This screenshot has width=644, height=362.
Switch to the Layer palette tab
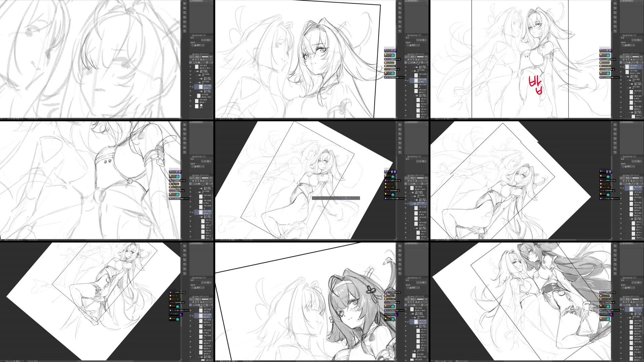[197, 53]
